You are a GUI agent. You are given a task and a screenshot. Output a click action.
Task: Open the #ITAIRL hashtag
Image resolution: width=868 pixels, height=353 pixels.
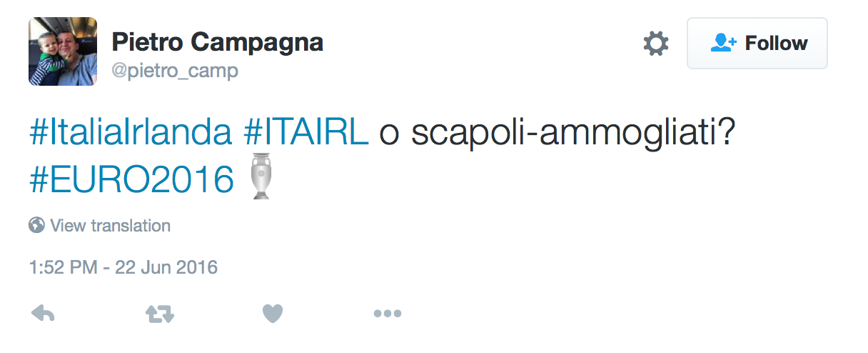click(x=306, y=134)
